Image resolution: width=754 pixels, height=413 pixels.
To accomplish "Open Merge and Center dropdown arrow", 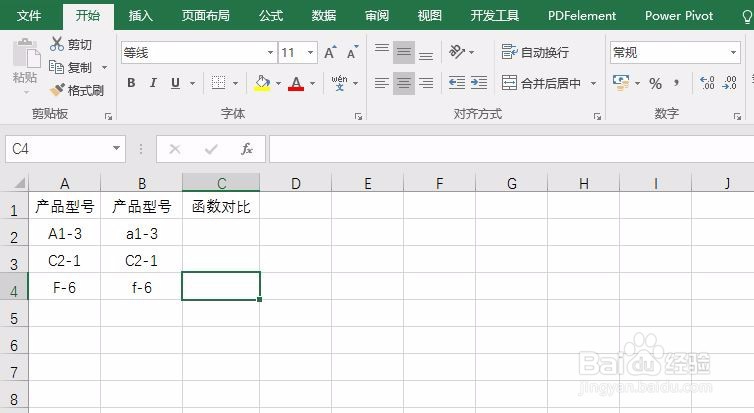I will point(593,83).
